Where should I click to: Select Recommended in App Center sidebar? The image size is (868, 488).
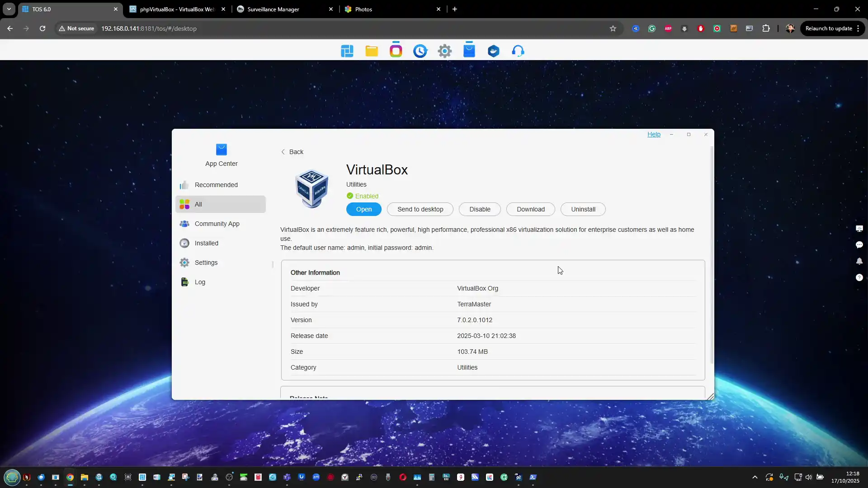coord(216,185)
